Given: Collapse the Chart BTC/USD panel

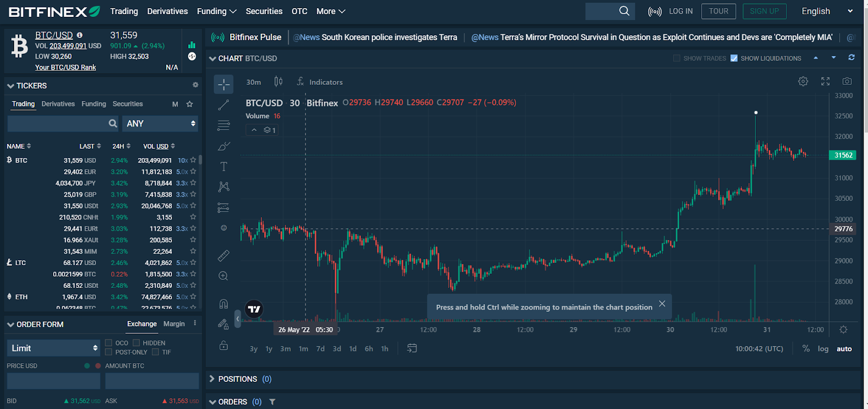Looking at the screenshot, I should (x=213, y=59).
